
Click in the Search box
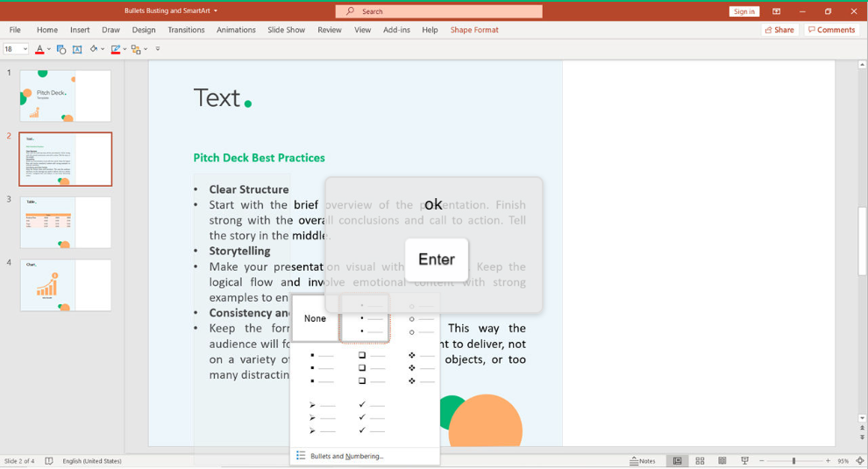point(439,11)
